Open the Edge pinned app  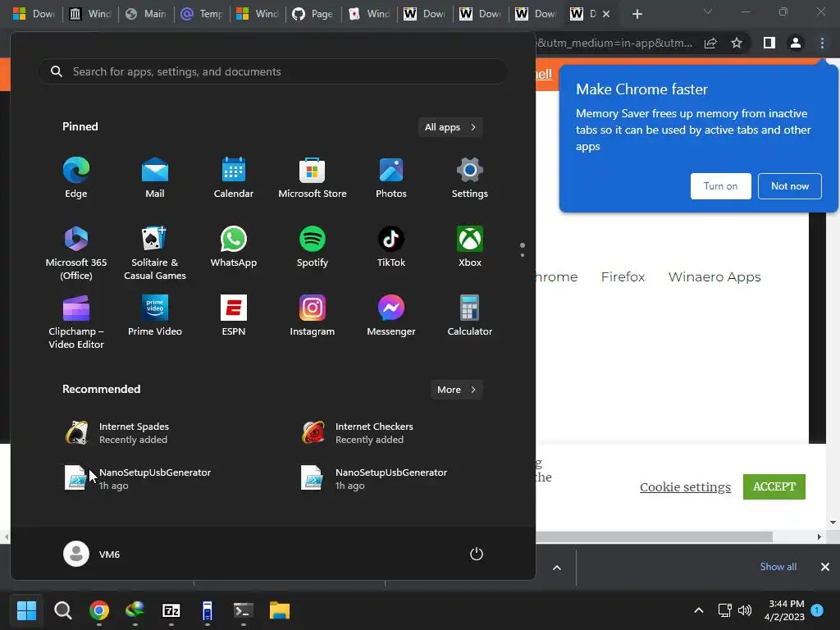point(76,178)
